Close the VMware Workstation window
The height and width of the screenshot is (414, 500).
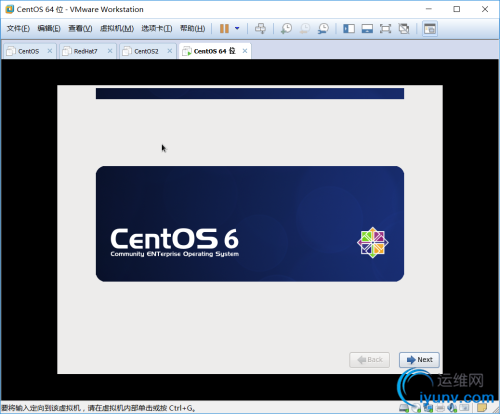(485, 9)
